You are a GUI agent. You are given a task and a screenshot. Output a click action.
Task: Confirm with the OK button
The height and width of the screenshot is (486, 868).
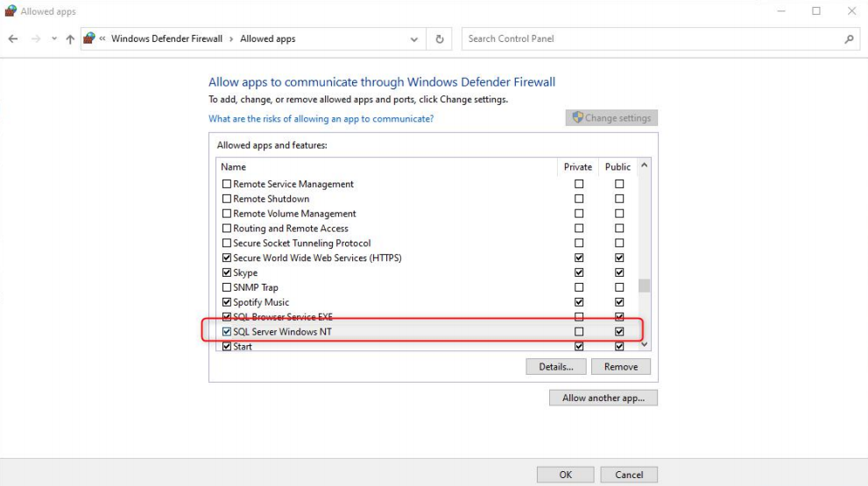click(x=565, y=475)
